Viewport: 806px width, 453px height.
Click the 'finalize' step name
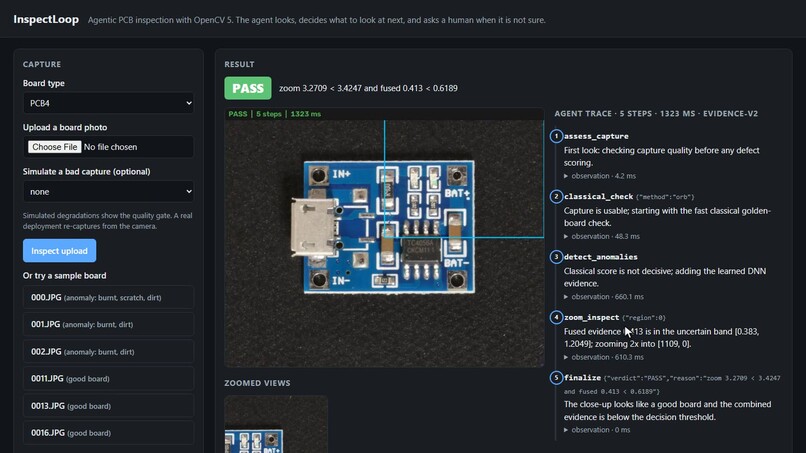click(x=582, y=377)
